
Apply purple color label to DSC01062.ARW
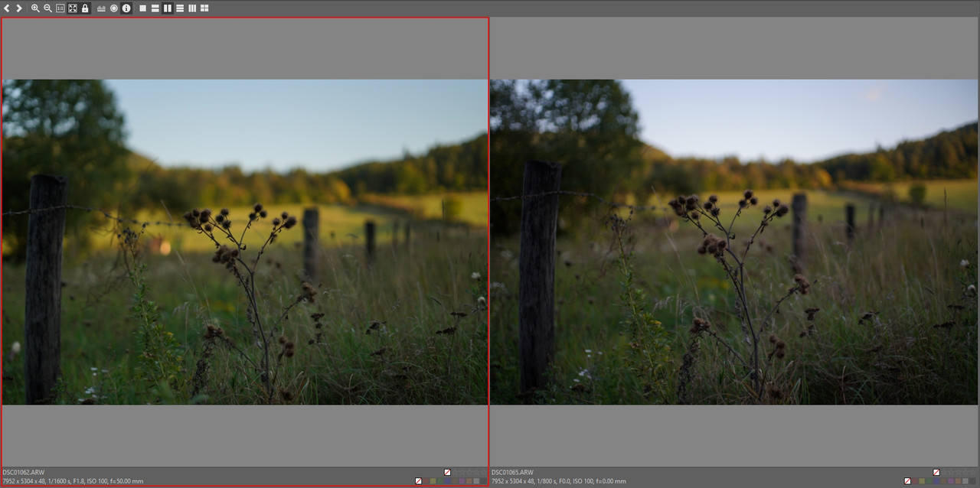tap(462, 481)
